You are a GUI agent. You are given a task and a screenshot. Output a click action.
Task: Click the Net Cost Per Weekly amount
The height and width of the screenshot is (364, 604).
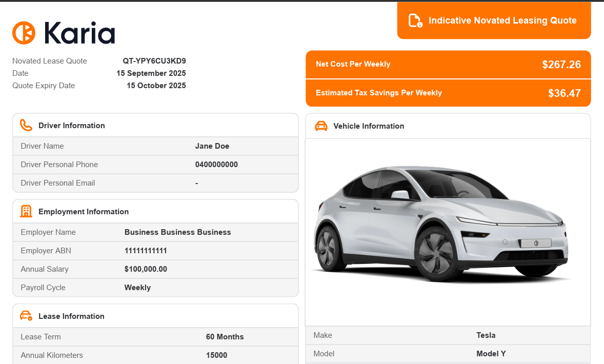coord(561,65)
